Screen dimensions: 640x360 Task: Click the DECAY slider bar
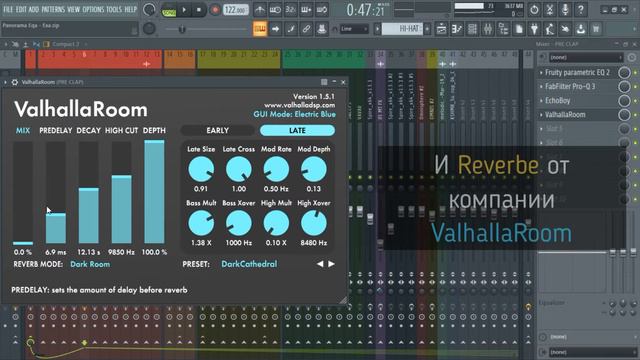(89, 193)
